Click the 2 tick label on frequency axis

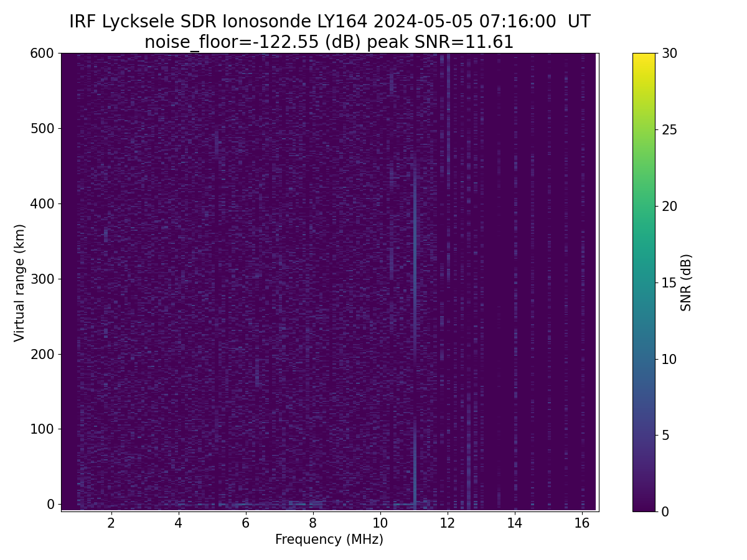point(111,522)
